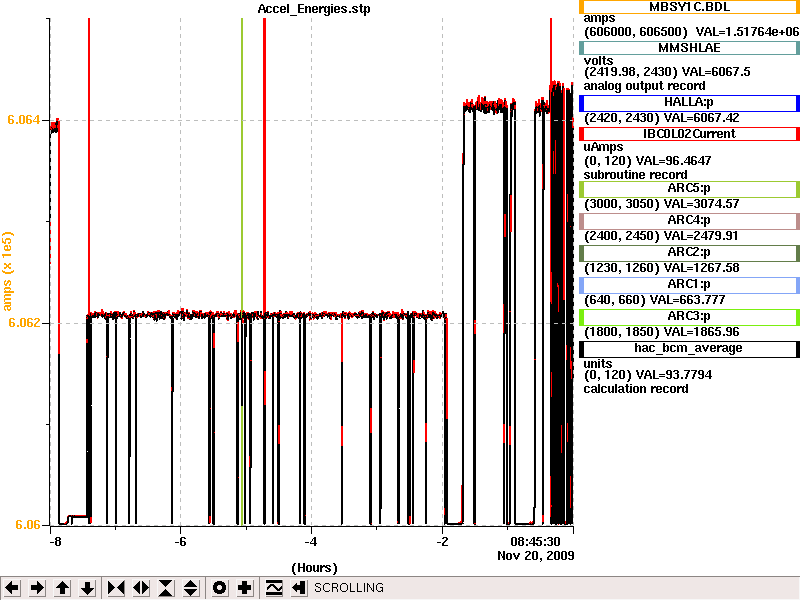
Task: Click the uAmps units label
Action: (603, 147)
